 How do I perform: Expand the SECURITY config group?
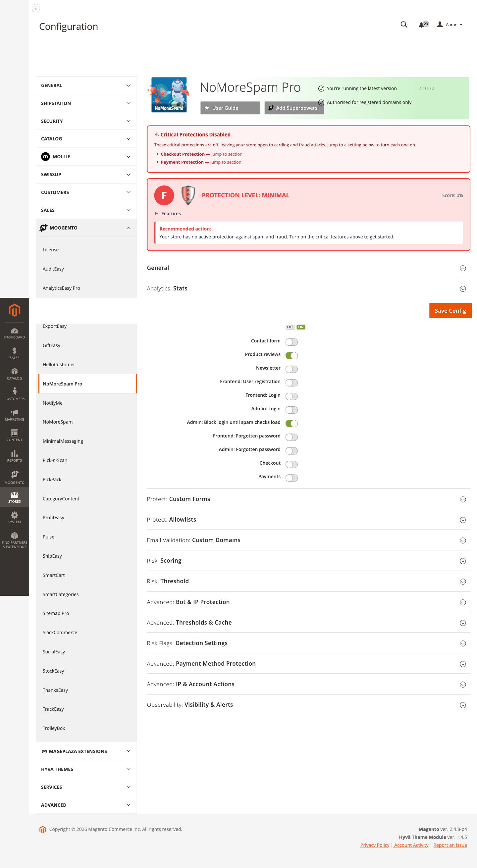(x=86, y=121)
